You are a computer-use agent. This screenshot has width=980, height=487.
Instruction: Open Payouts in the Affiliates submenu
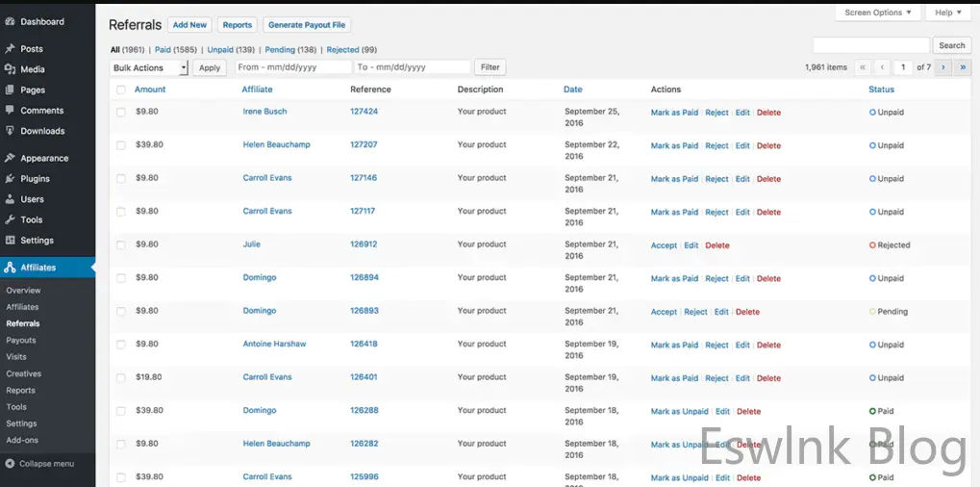(x=21, y=341)
